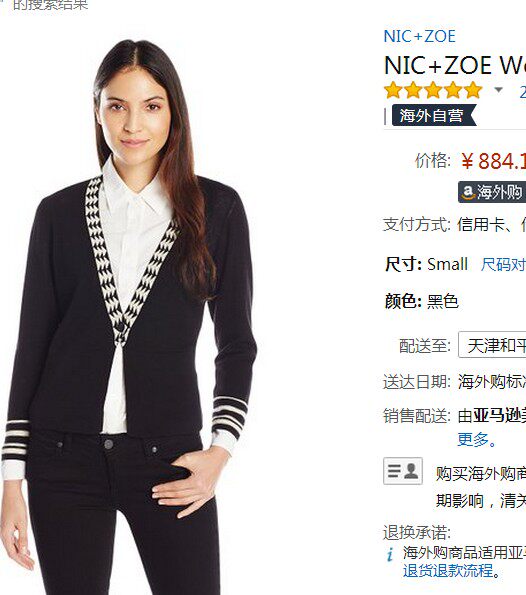
Task: Open the 退货退款流程 link
Action: [451, 571]
